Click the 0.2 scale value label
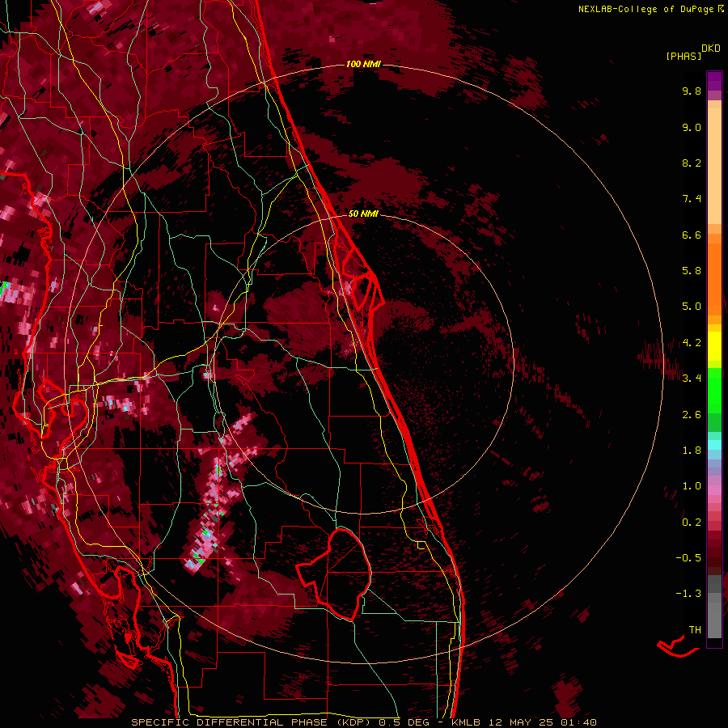728x728 pixels. tap(692, 523)
